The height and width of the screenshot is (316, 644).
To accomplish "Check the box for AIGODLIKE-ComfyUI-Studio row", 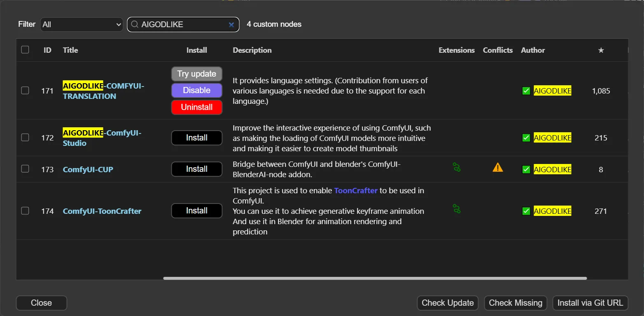I will 25,138.
